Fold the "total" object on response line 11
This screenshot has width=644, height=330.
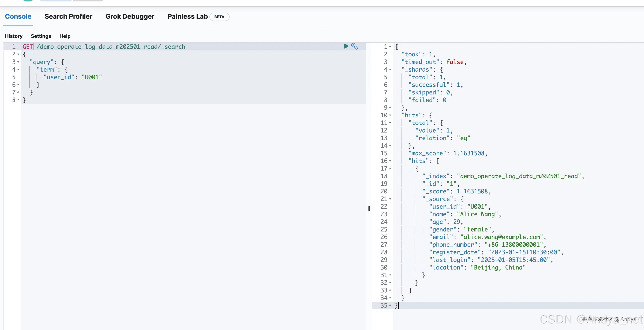coord(390,123)
